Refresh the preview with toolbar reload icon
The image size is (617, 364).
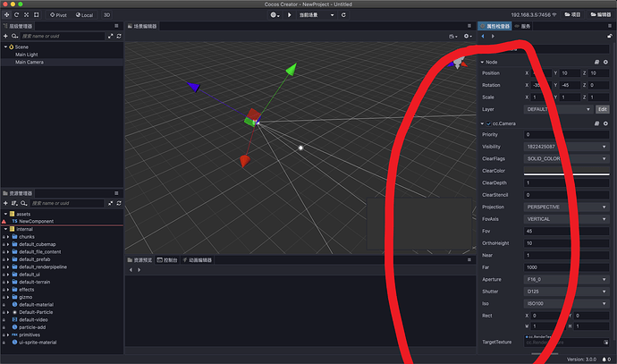click(x=343, y=15)
